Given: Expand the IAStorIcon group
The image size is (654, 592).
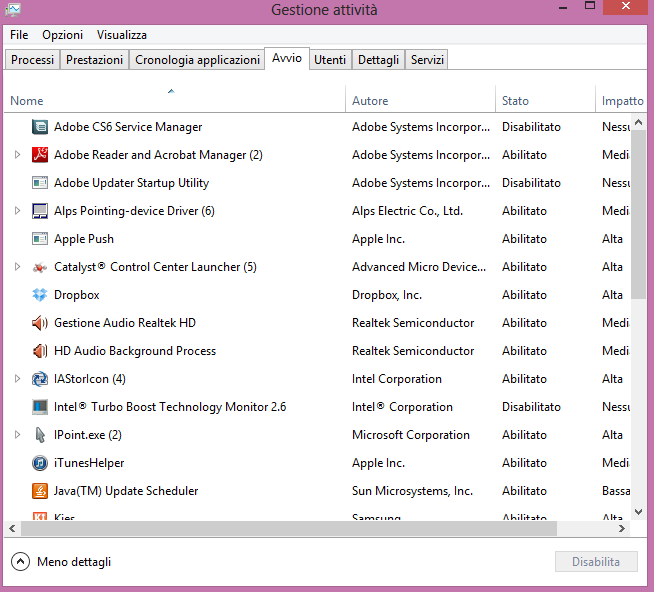Looking at the screenshot, I should click(18, 379).
